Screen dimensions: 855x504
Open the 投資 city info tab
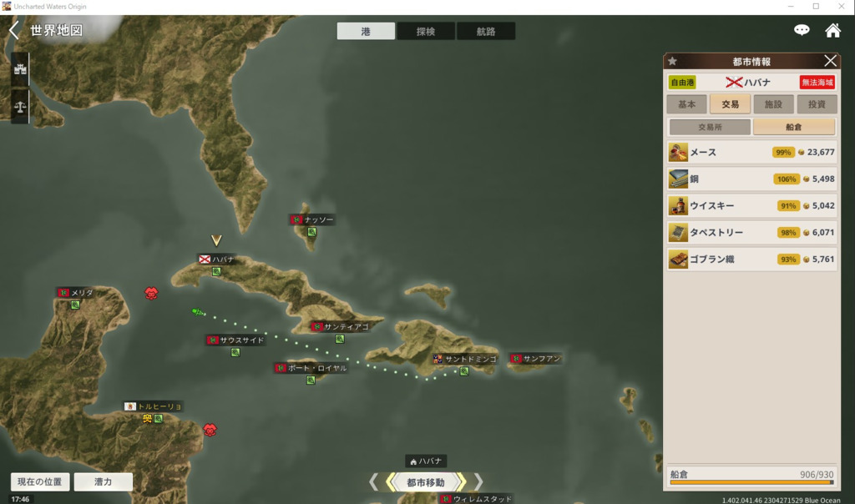pyautogui.click(x=817, y=104)
